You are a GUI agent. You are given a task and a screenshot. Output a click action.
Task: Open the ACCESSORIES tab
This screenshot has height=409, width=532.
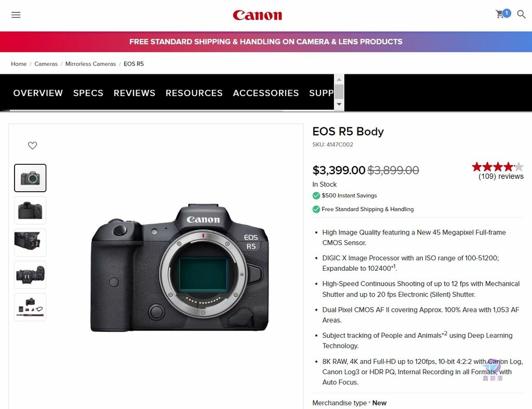pos(265,93)
